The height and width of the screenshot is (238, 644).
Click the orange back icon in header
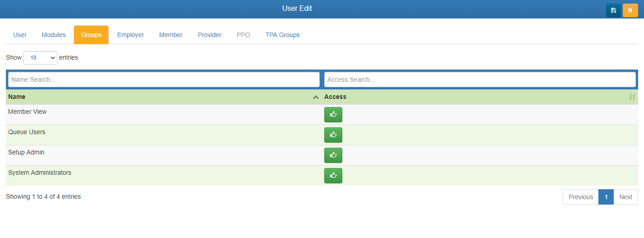pos(630,10)
